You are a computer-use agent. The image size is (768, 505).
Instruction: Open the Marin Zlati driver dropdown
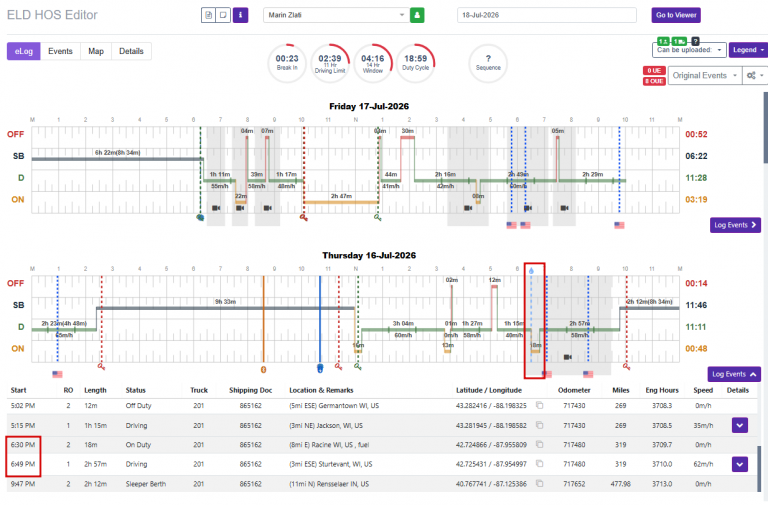click(x=336, y=15)
